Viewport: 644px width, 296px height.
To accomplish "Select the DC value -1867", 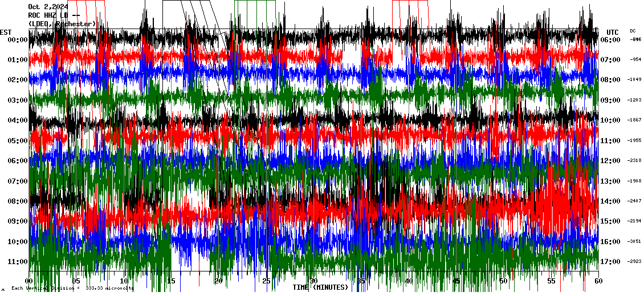I will 635,120.
